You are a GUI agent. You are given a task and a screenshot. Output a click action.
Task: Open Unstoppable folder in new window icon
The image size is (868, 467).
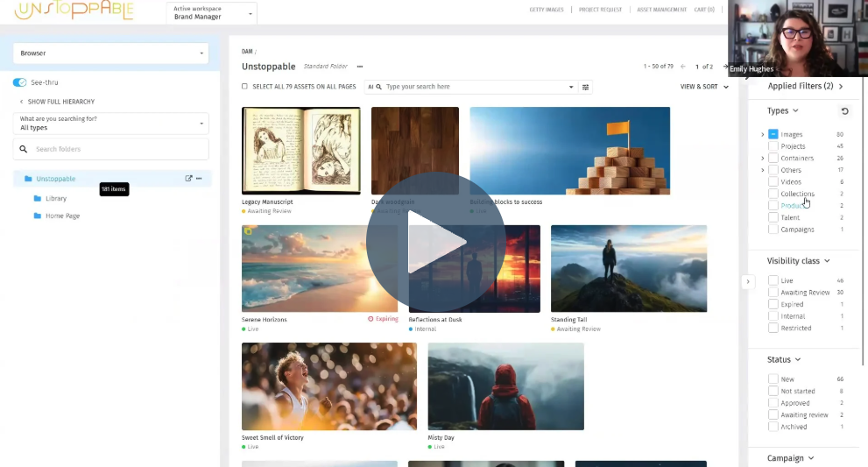coord(188,179)
